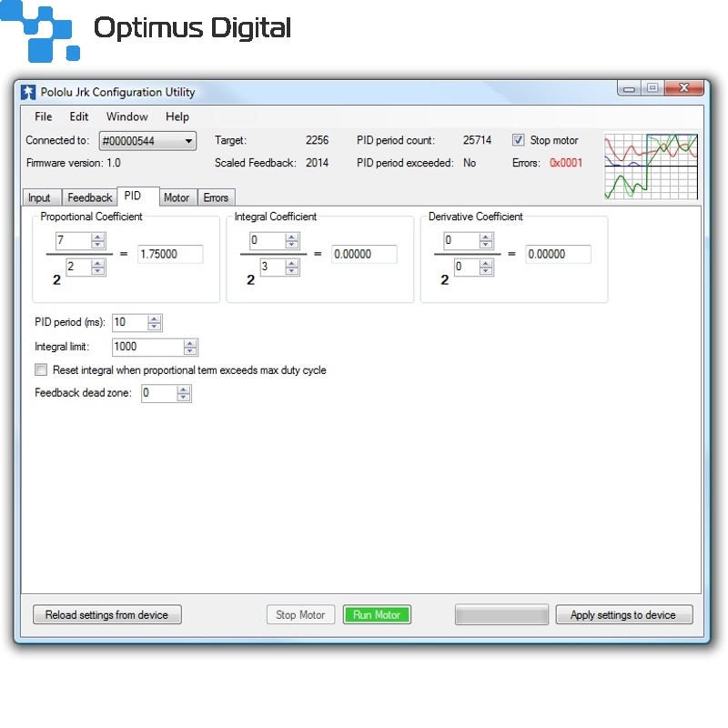Open the Connected to device dropdown
Viewport: 728px width, 728px height.
(x=147, y=141)
